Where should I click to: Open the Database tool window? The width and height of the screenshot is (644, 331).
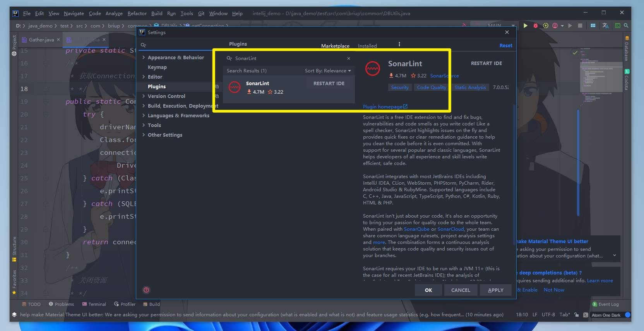point(627,49)
